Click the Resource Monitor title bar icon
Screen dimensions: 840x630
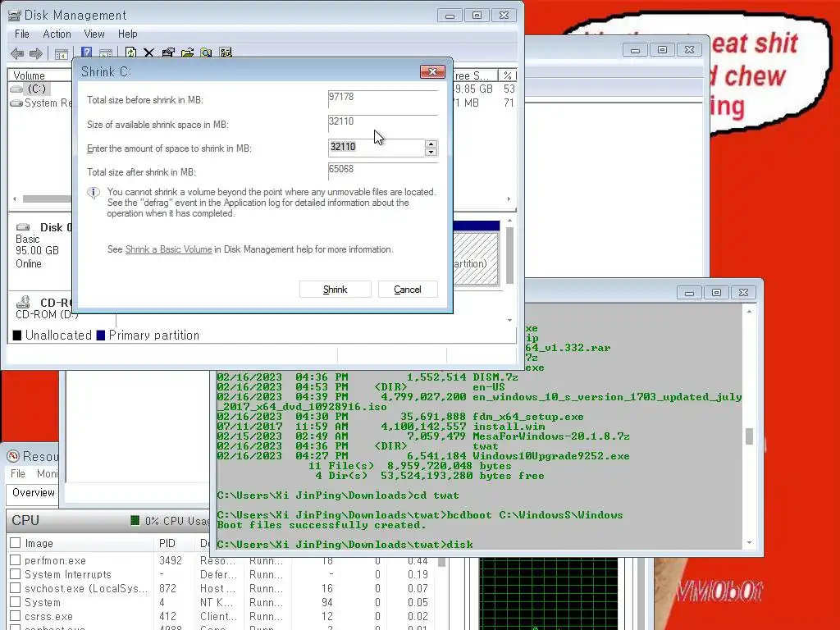13,456
